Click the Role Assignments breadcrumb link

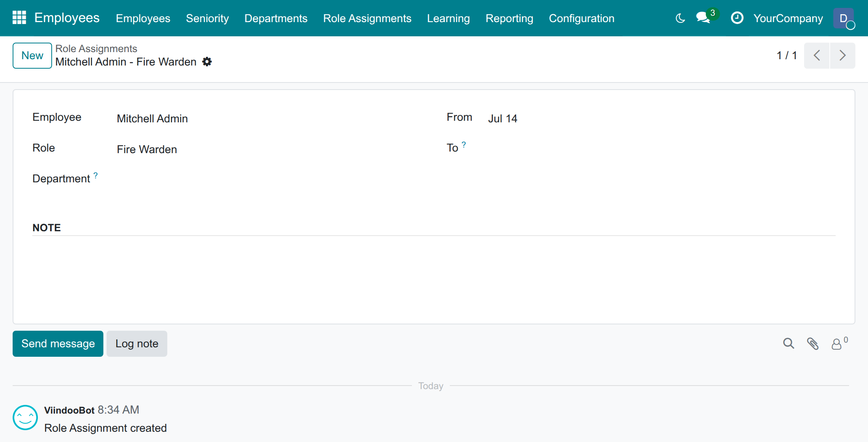[x=96, y=49]
